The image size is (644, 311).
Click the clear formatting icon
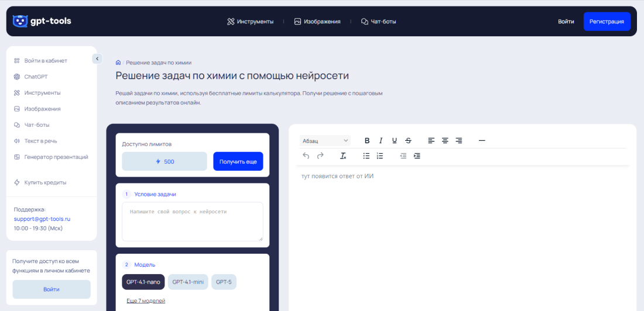[x=343, y=156]
